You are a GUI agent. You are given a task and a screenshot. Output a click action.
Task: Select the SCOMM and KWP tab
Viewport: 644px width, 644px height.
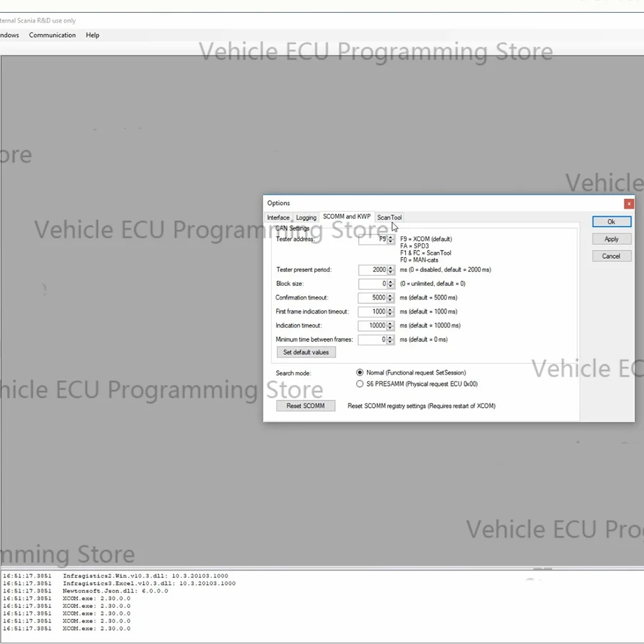[x=346, y=216]
